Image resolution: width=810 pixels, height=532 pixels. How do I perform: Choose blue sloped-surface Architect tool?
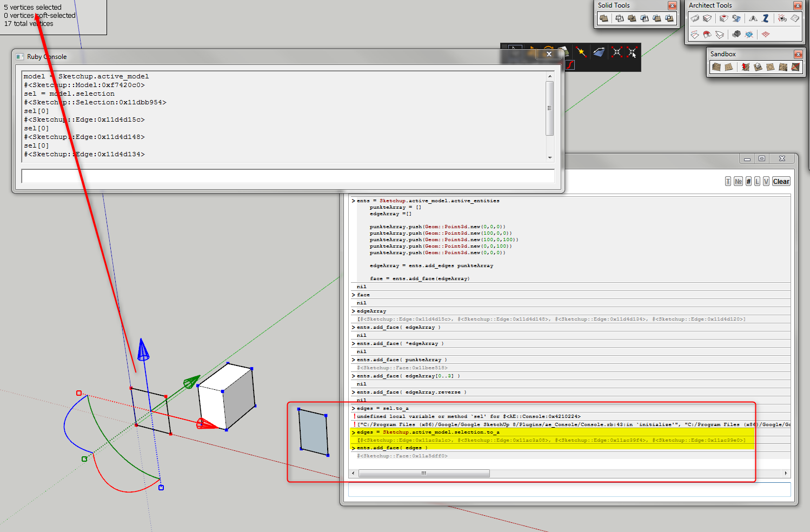click(x=736, y=18)
